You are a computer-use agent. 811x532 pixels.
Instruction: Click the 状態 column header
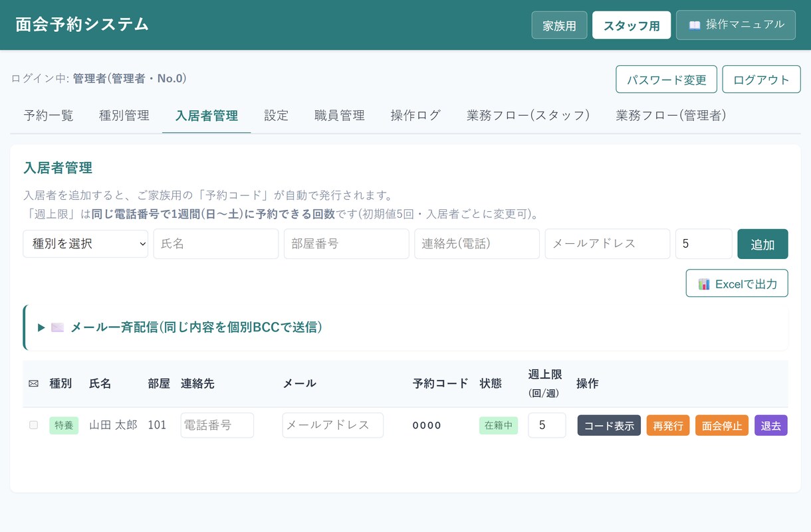[491, 383]
